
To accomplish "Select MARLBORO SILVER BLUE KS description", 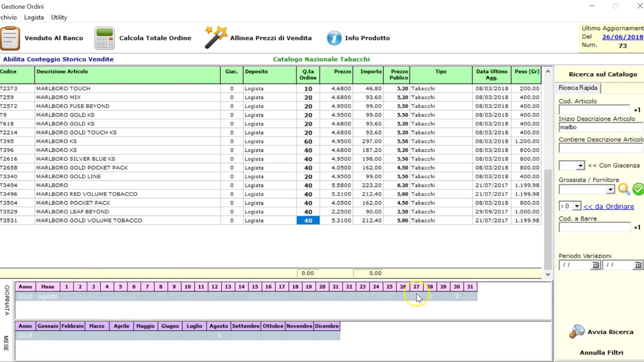I will 76,159.
